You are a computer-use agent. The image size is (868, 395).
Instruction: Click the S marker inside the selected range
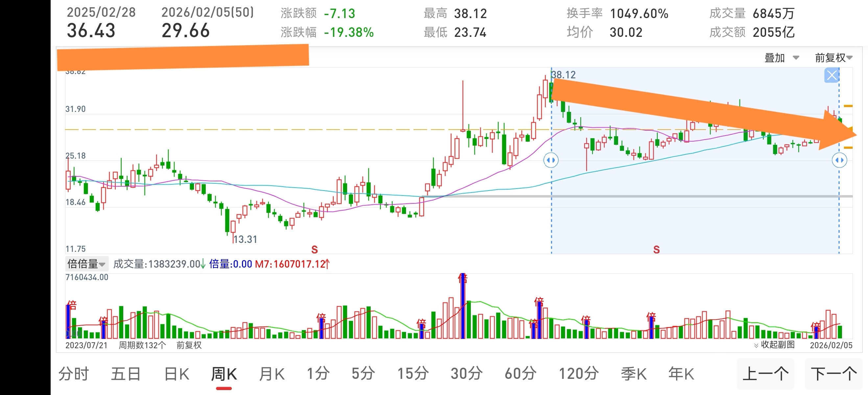click(656, 250)
